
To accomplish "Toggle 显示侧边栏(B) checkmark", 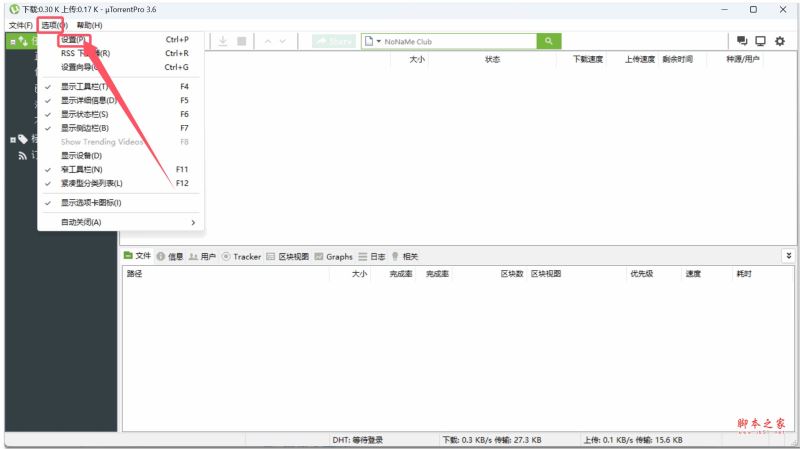I will coord(120,128).
